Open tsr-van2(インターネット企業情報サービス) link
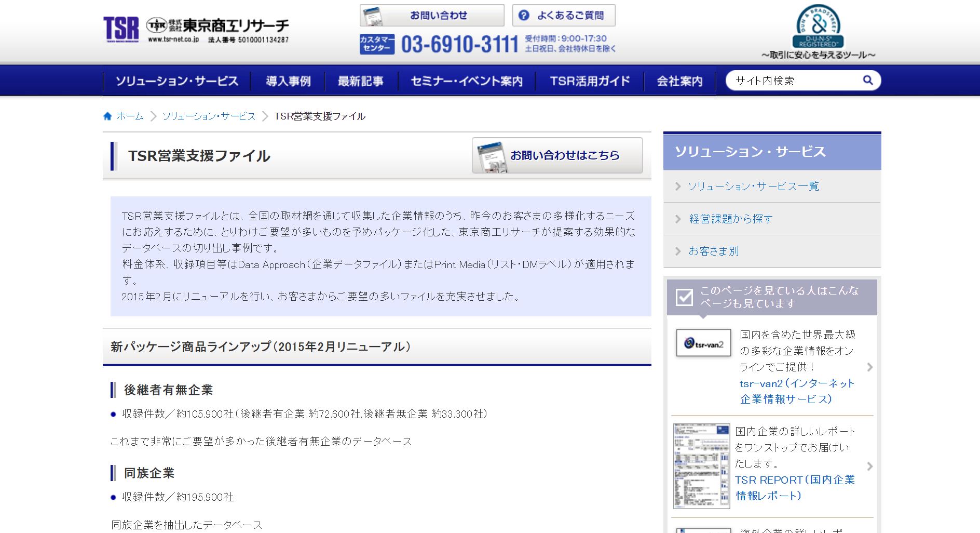 (797, 391)
